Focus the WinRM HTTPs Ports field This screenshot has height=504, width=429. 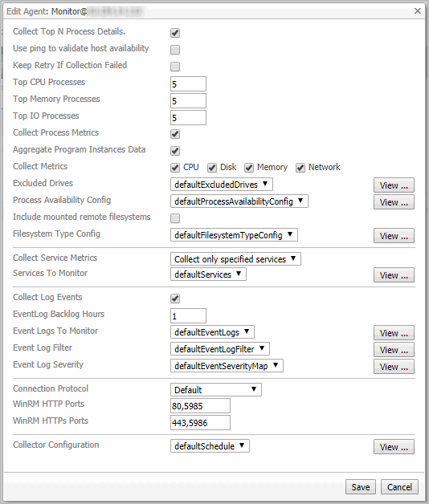tap(200, 423)
